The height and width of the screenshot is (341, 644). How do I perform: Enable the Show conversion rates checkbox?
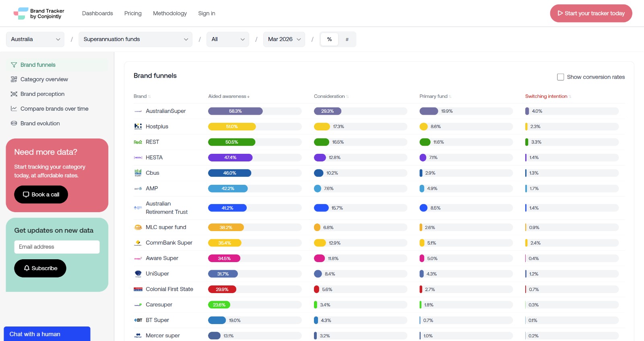560,77
